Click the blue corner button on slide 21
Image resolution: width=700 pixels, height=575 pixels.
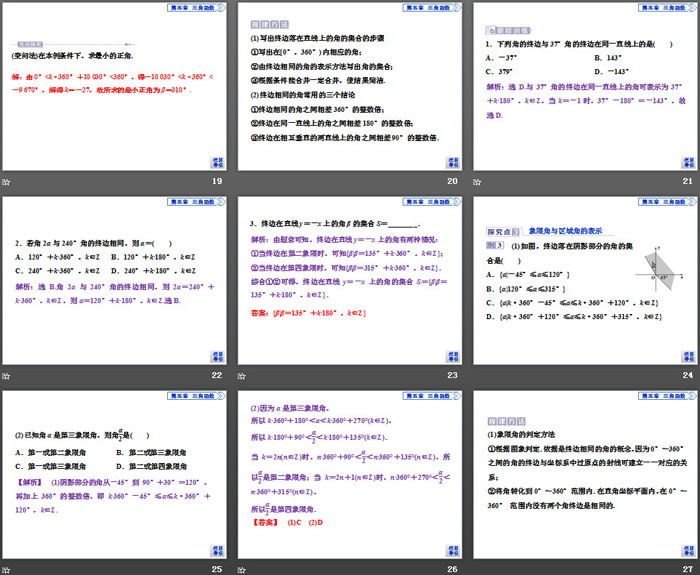coord(687,162)
